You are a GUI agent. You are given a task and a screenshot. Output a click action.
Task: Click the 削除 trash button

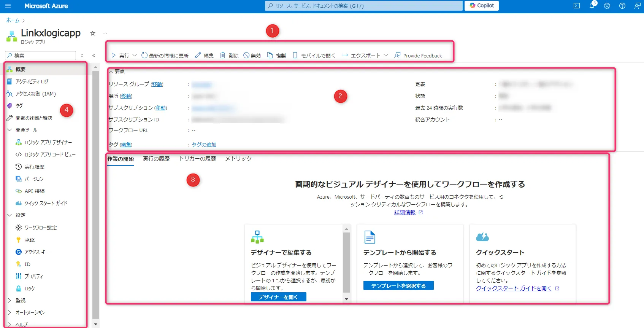click(229, 56)
